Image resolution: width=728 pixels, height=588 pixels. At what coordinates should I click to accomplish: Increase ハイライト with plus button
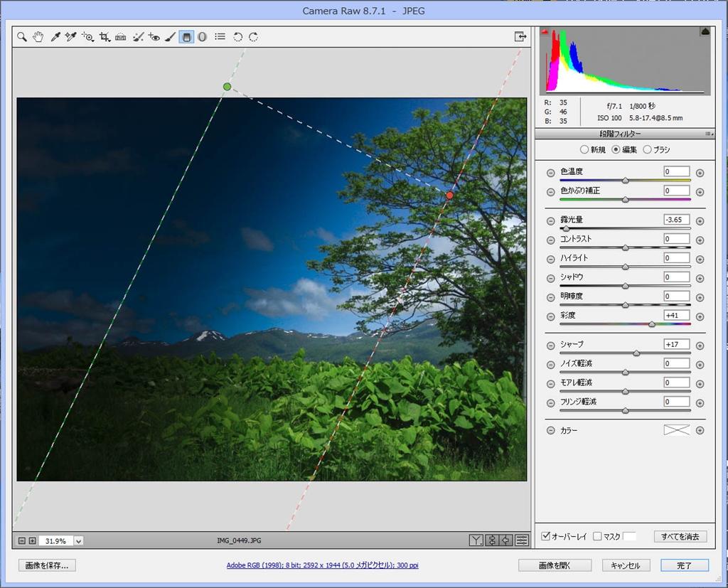click(x=700, y=260)
